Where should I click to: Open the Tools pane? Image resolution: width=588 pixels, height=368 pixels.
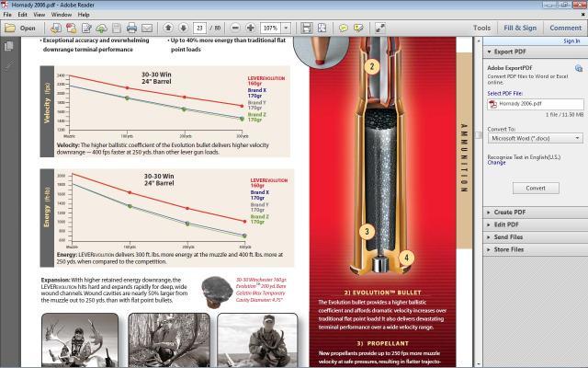[481, 28]
